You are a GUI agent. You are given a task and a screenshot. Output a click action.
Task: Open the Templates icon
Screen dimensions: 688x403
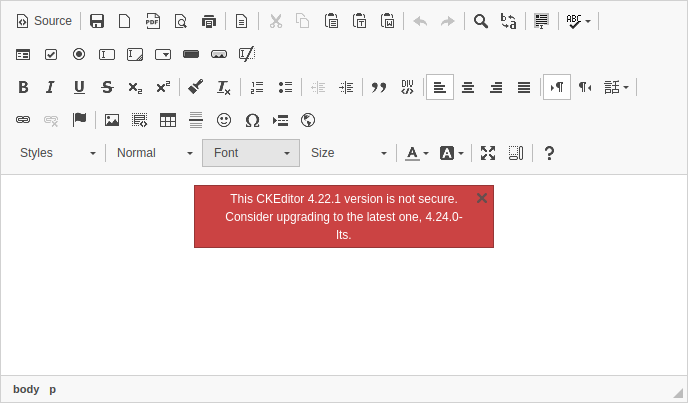[x=241, y=21]
